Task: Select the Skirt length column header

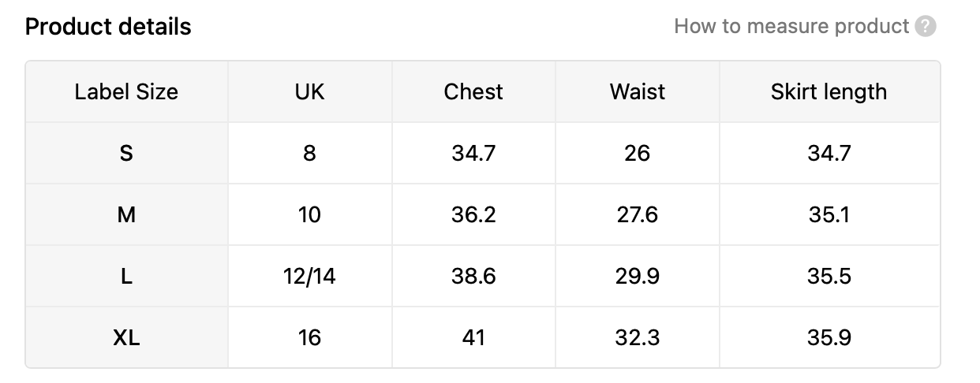Action: 829,91
